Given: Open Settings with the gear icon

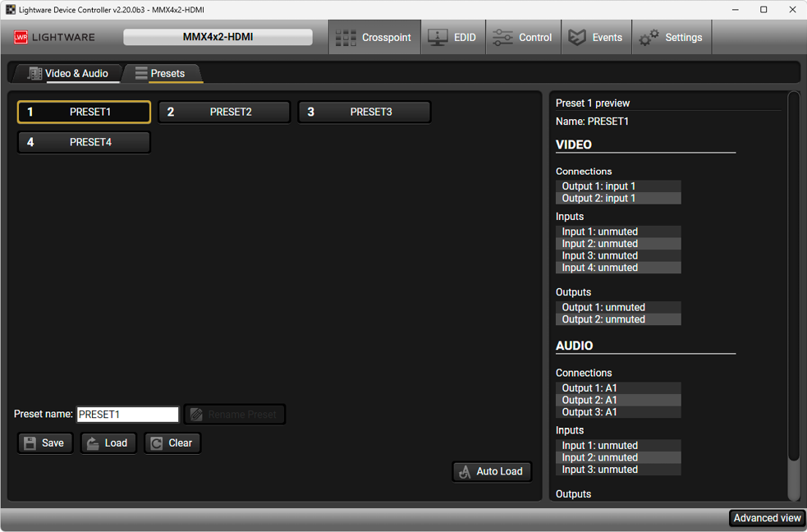Looking at the screenshot, I should coord(671,38).
